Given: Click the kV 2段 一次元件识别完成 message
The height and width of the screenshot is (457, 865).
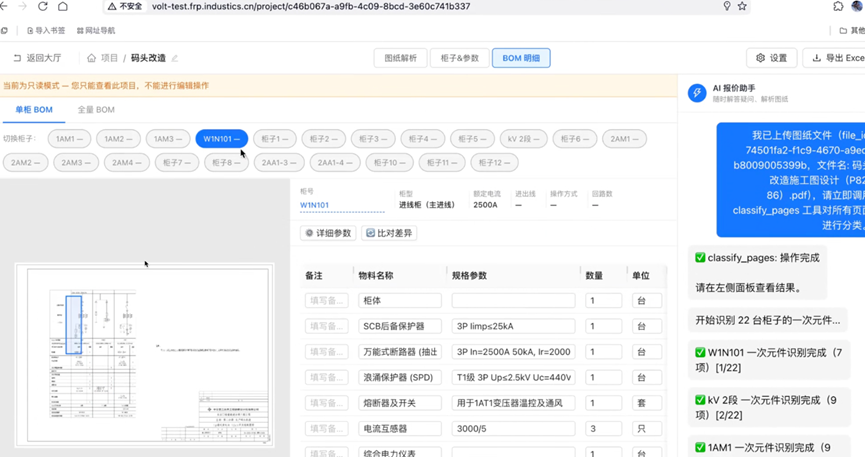Looking at the screenshot, I should coord(768,407).
